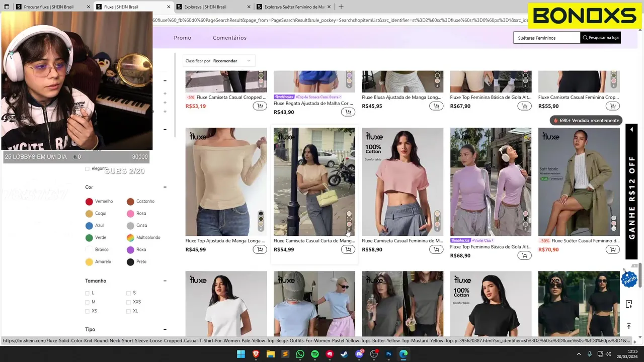This screenshot has height=362, width=644.
Task: Open 'Fluxe Suéter Casual Feminino' product link
Action: point(579,241)
